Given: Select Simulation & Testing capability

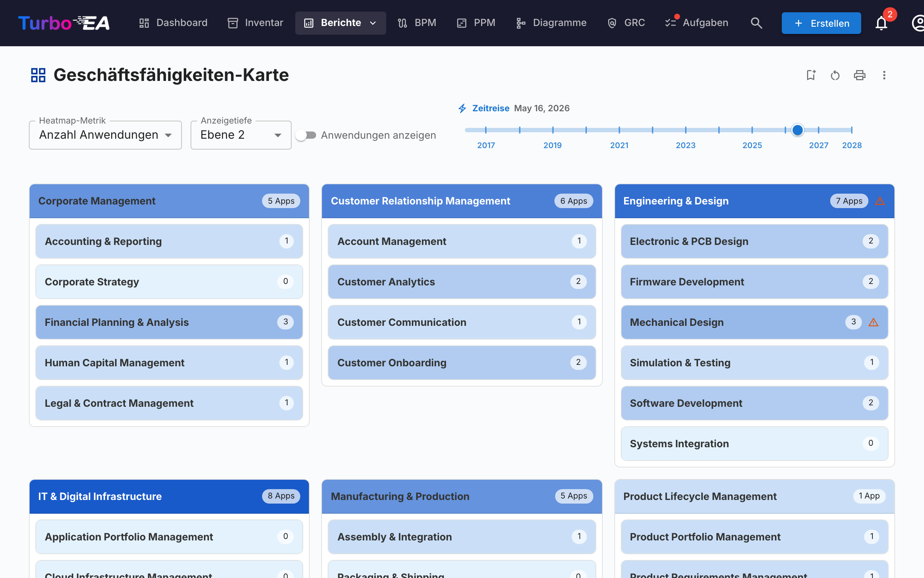Looking at the screenshot, I should click(x=754, y=363).
